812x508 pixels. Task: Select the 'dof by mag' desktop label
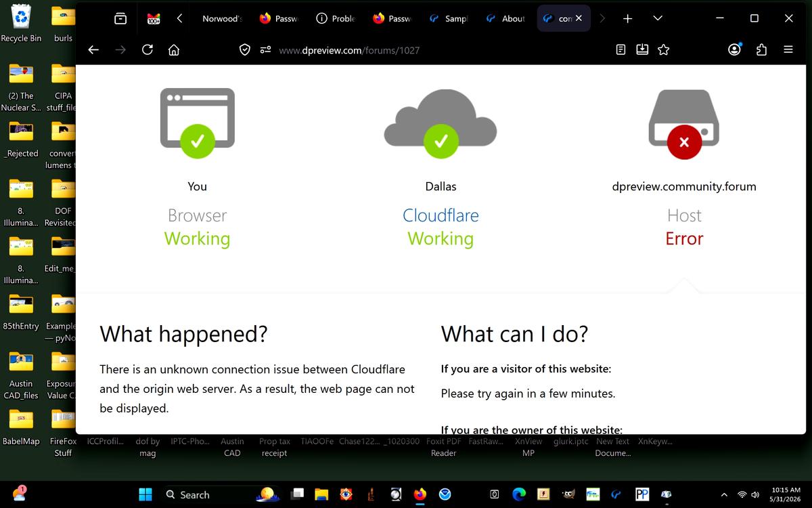[x=148, y=447]
